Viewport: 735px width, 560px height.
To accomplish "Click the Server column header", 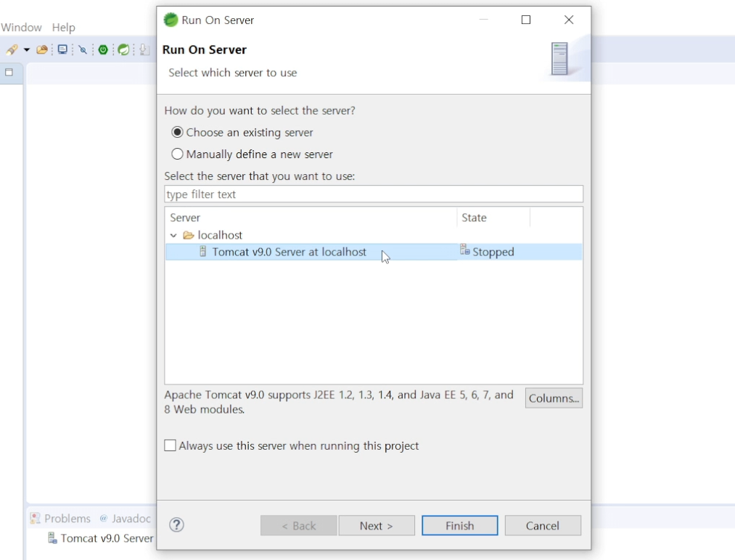I will click(311, 218).
